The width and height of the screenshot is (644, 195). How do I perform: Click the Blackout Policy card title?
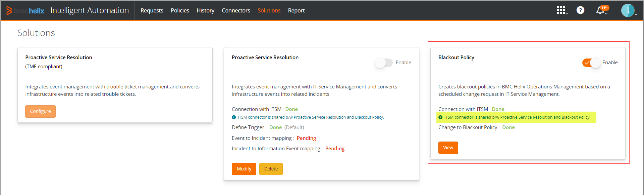pos(456,57)
